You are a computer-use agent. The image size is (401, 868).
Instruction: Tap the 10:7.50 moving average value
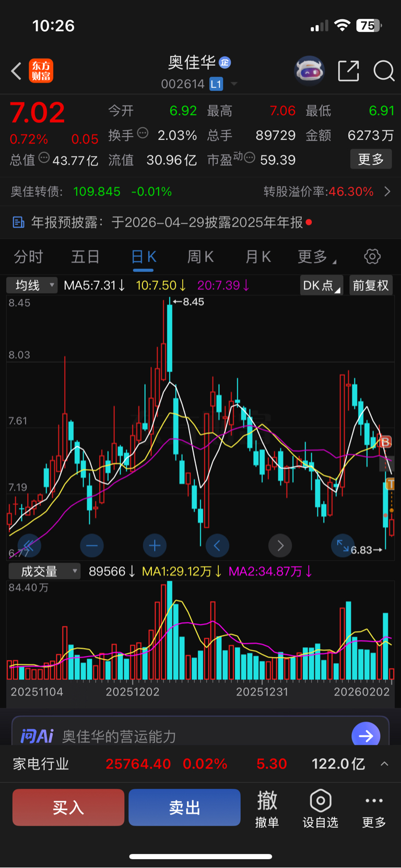pos(161,285)
